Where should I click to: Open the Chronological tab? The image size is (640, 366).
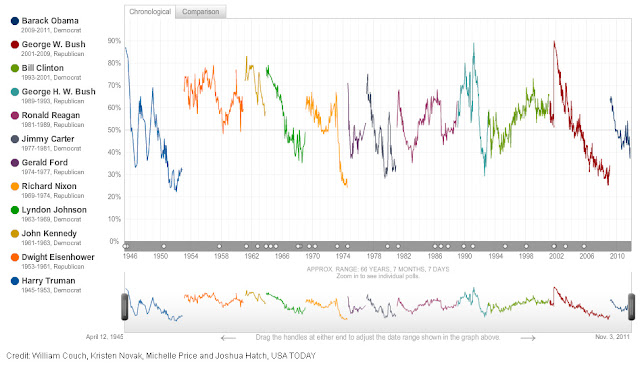(x=150, y=12)
